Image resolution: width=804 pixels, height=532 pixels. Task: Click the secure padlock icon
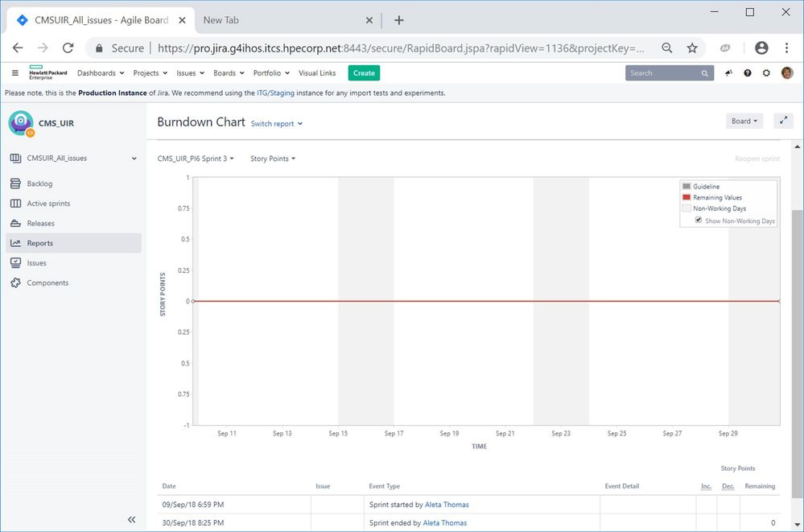[100, 48]
